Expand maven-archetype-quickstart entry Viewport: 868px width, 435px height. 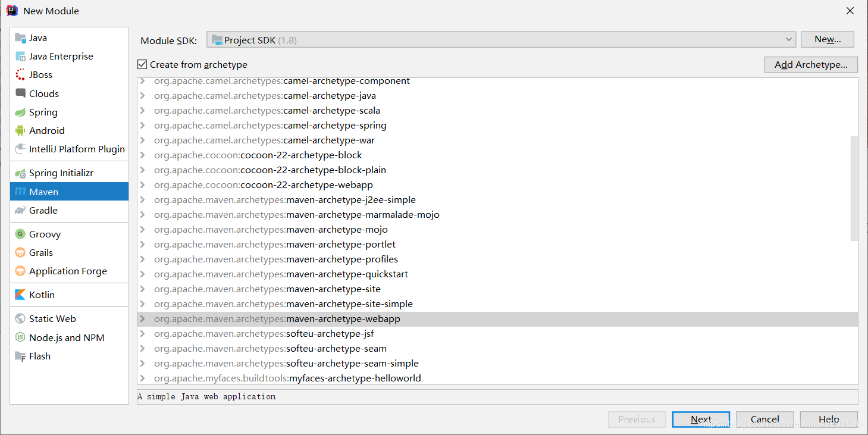(x=143, y=274)
